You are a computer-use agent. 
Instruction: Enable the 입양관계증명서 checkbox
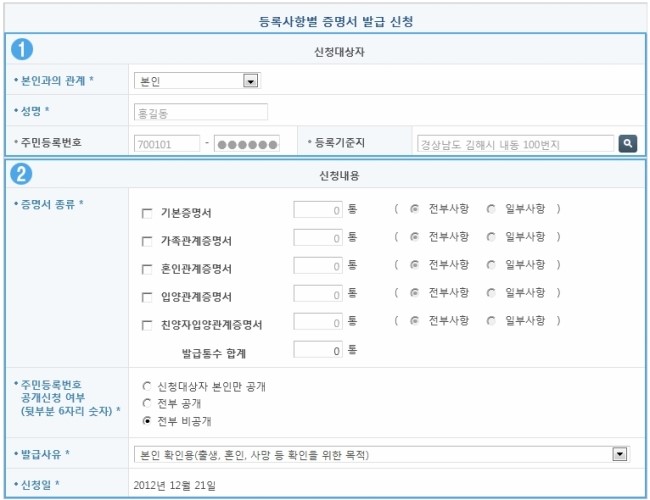click(x=147, y=297)
